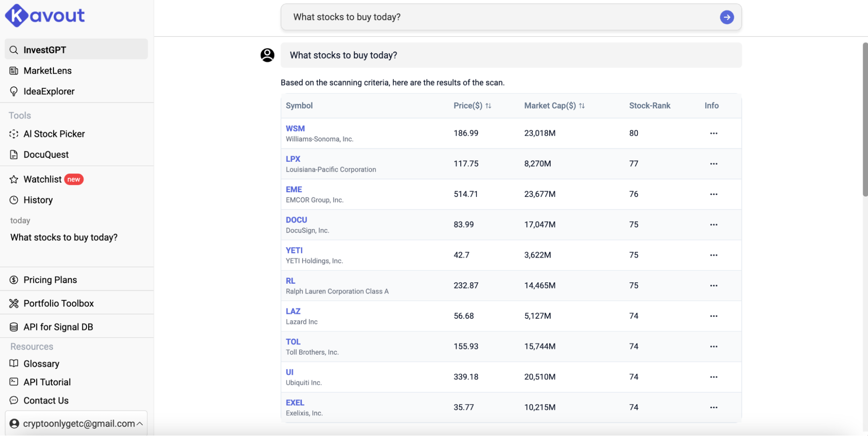
Task: Open the info menu for EME row
Action: pos(713,194)
